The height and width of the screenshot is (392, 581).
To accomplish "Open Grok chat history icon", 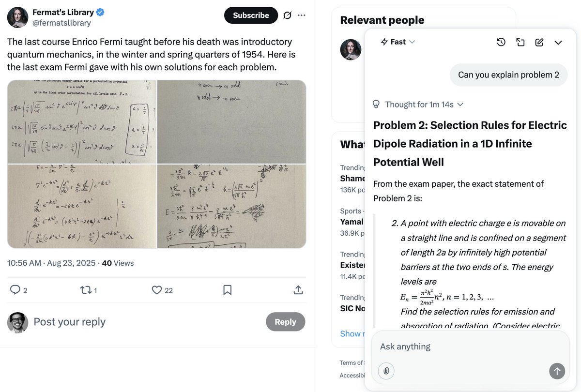I will tap(501, 42).
